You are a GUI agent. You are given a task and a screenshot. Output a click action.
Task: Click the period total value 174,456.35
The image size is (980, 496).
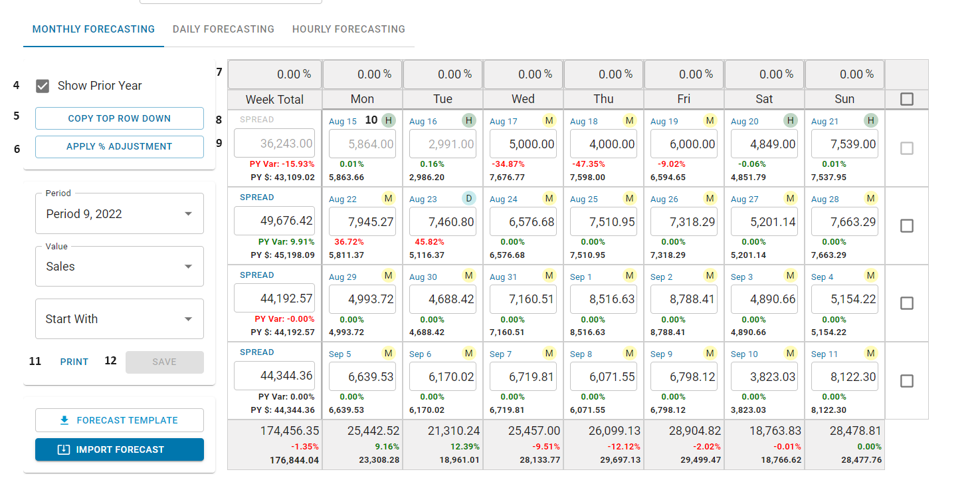[x=289, y=431]
